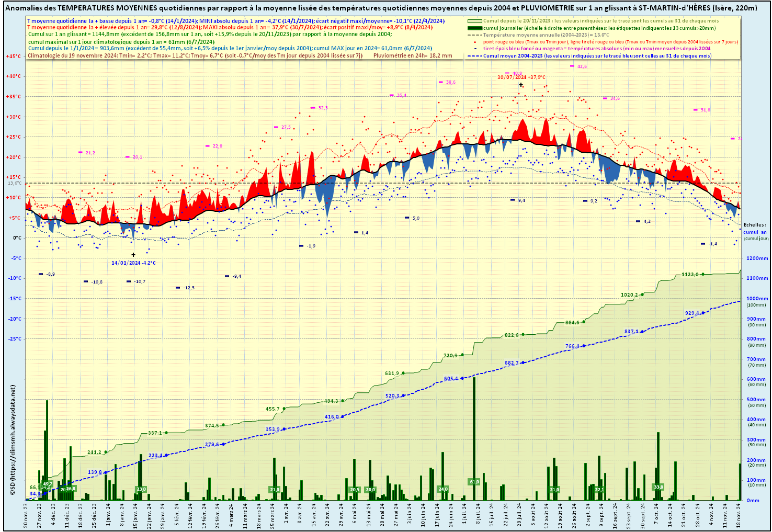Click the blue mean cumulative label '837,1'
Screen dimensions: 772x532
tap(631, 332)
